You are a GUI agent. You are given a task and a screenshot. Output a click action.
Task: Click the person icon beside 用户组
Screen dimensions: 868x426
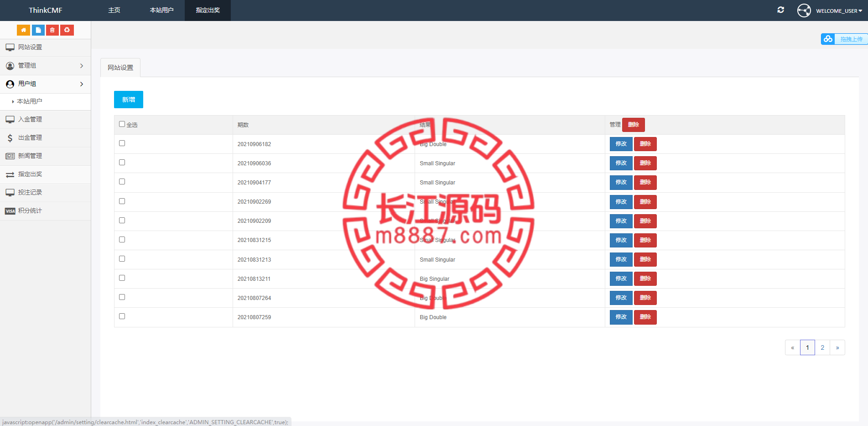coord(10,84)
